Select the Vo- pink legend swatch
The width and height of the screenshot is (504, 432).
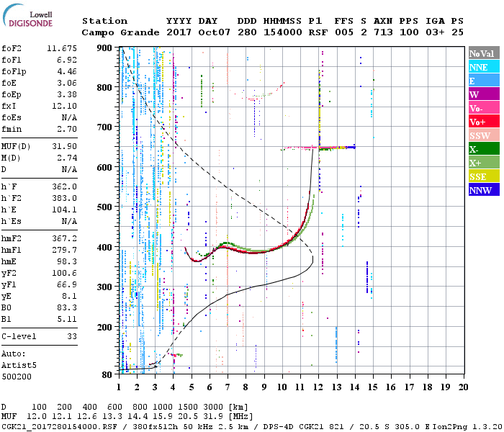pos(483,108)
